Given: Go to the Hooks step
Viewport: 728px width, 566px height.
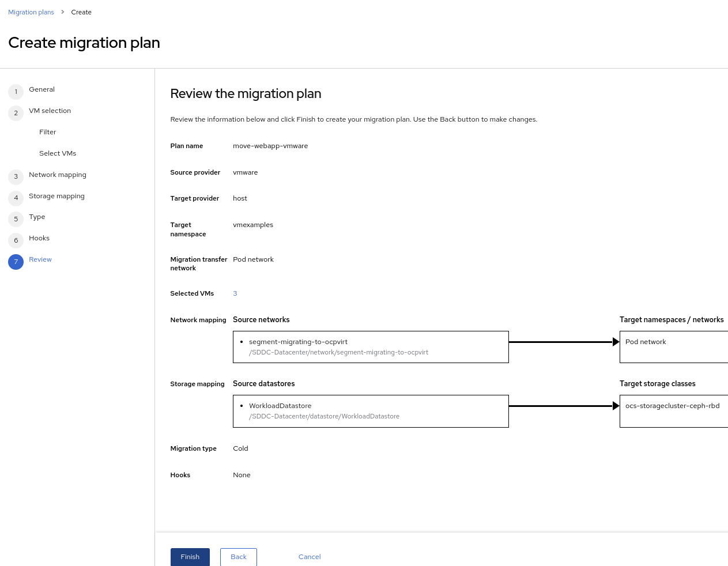Looking at the screenshot, I should pos(39,238).
